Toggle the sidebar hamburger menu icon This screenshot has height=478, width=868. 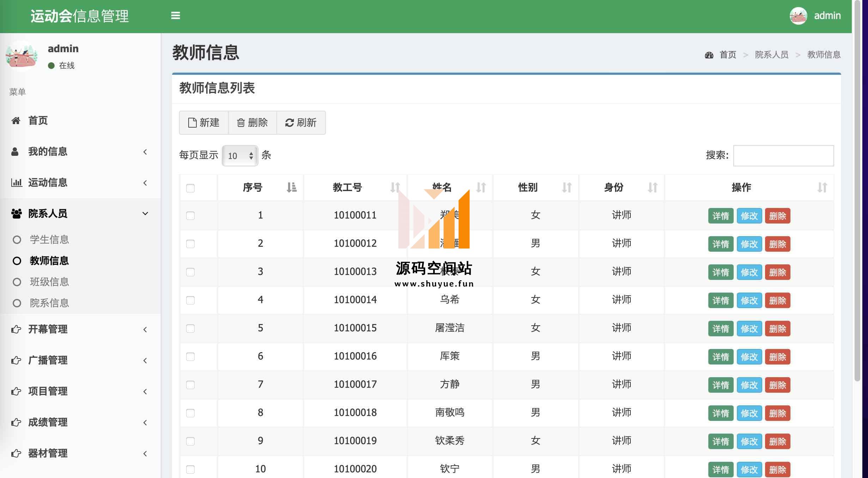point(175,16)
